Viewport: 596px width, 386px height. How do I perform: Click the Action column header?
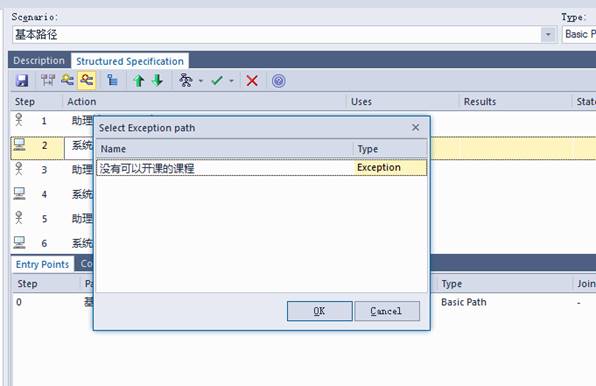pyautogui.click(x=204, y=101)
